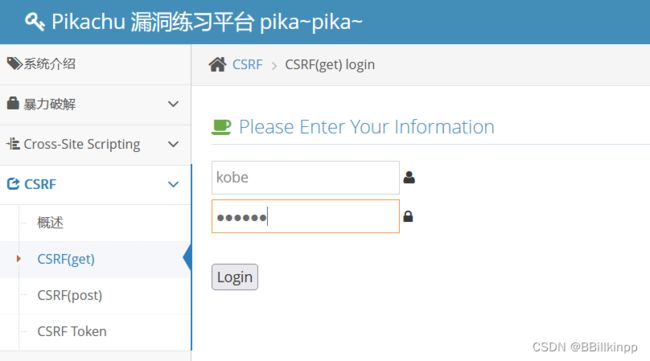Click the username field containing kobe
Image resolution: width=650 pixels, height=361 pixels.
[306, 178]
